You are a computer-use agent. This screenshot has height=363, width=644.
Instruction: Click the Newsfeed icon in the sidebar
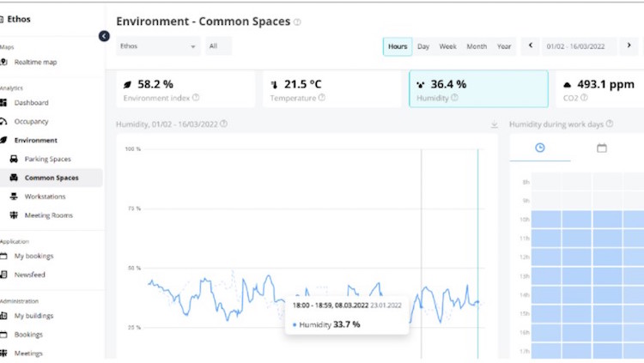coord(4,275)
